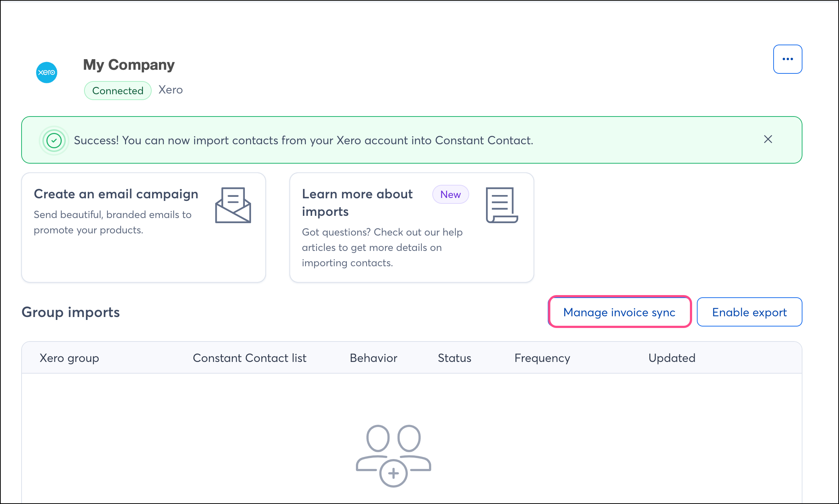The height and width of the screenshot is (504, 839).
Task: Click the Group imports heading
Action: click(71, 312)
